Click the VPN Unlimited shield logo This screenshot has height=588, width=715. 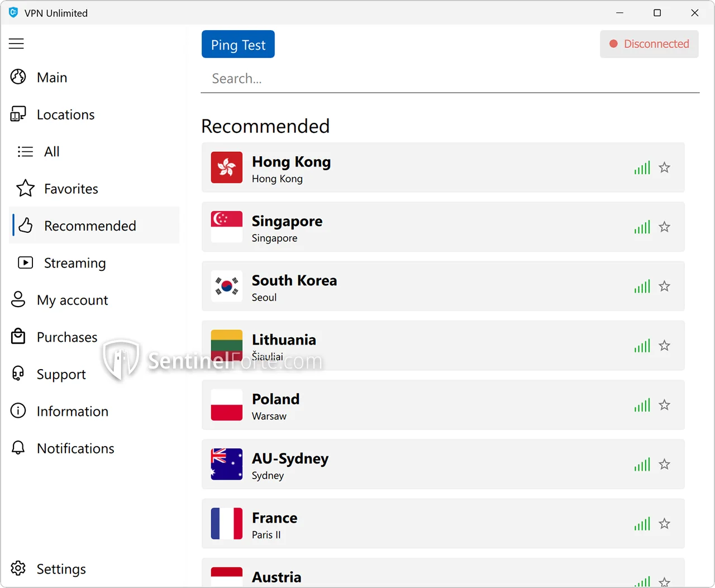tap(13, 12)
